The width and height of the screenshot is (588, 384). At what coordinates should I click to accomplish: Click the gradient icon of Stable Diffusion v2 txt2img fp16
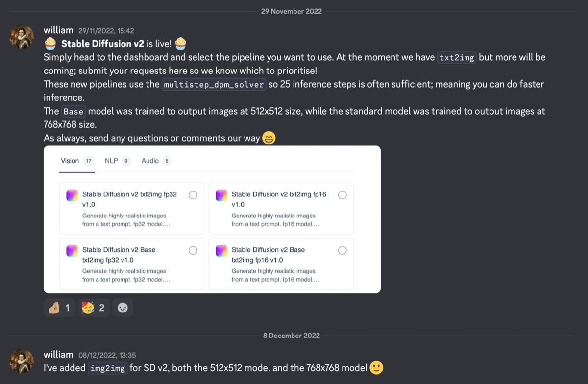tap(221, 195)
